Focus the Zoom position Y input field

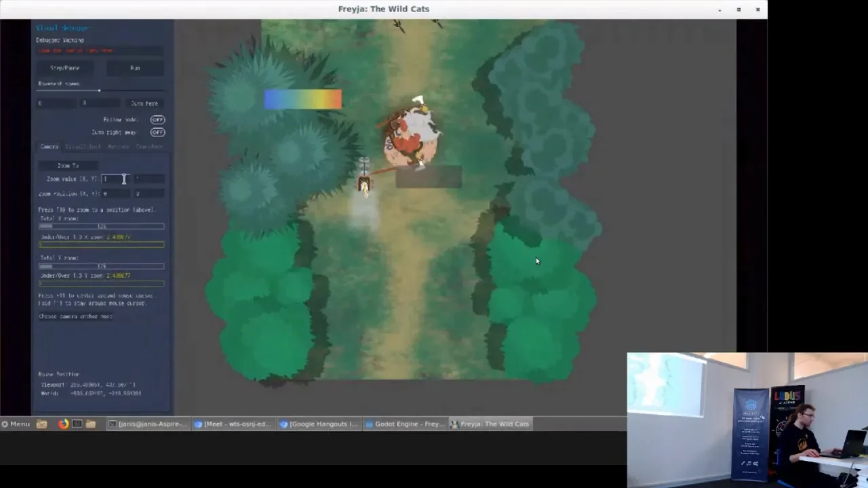(x=149, y=194)
